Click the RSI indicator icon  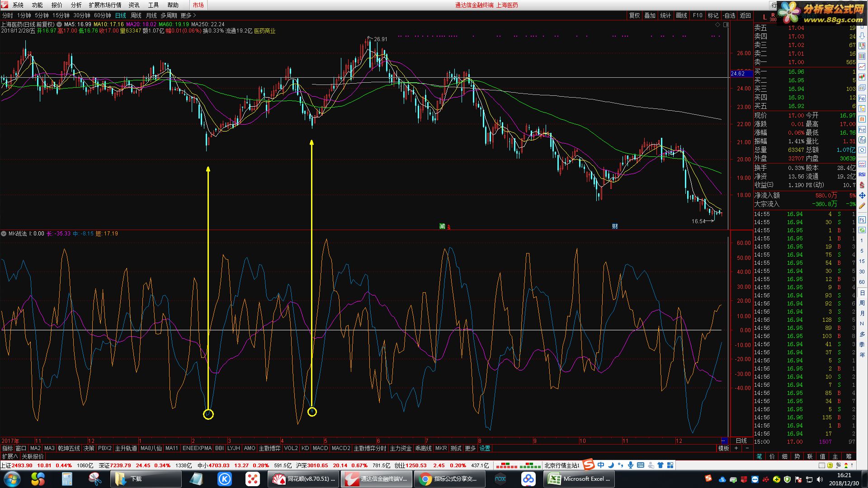tap(862, 174)
